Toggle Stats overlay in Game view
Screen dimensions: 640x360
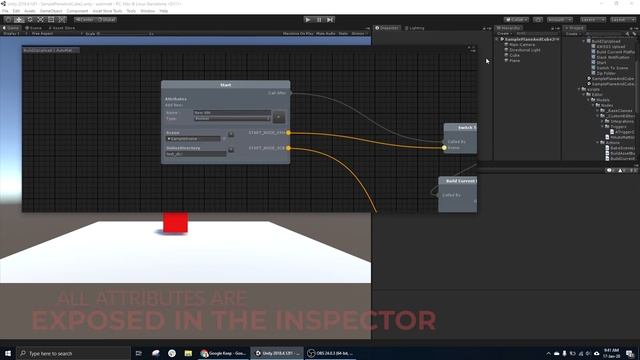[343, 33]
